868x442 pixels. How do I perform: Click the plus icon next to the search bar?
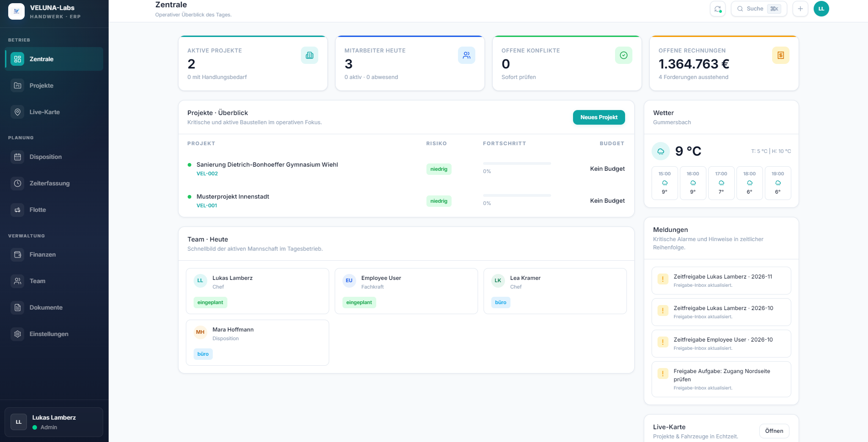[x=800, y=9]
